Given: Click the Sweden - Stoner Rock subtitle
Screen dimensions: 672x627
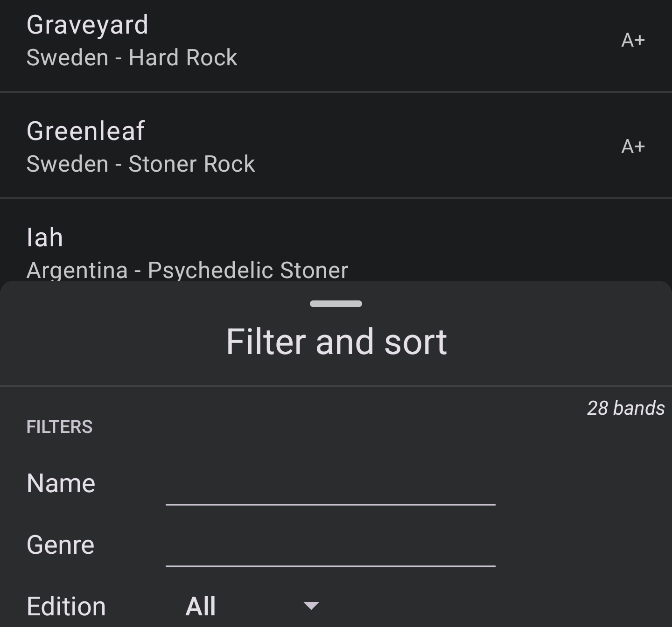Looking at the screenshot, I should click(x=141, y=164).
